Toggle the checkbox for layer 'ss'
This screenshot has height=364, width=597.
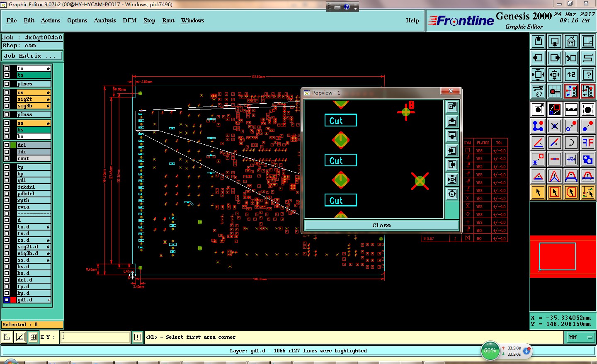pyautogui.click(x=7, y=123)
